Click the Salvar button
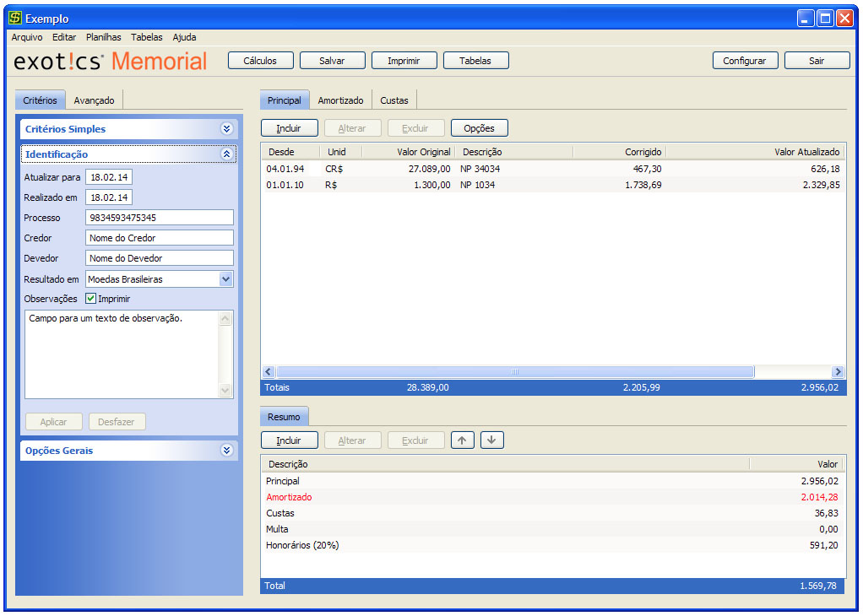 (332, 61)
